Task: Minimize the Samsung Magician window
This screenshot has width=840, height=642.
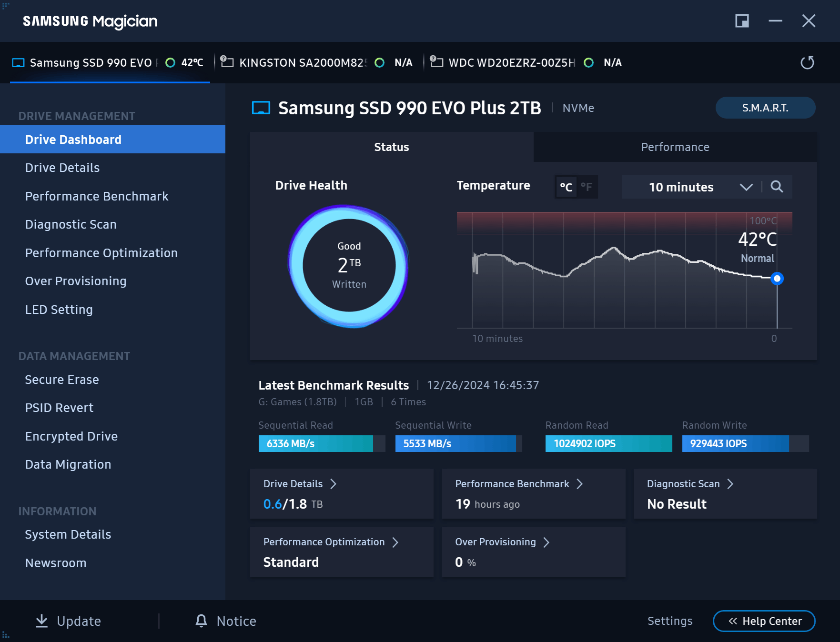Action: pyautogui.click(x=775, y=21)
